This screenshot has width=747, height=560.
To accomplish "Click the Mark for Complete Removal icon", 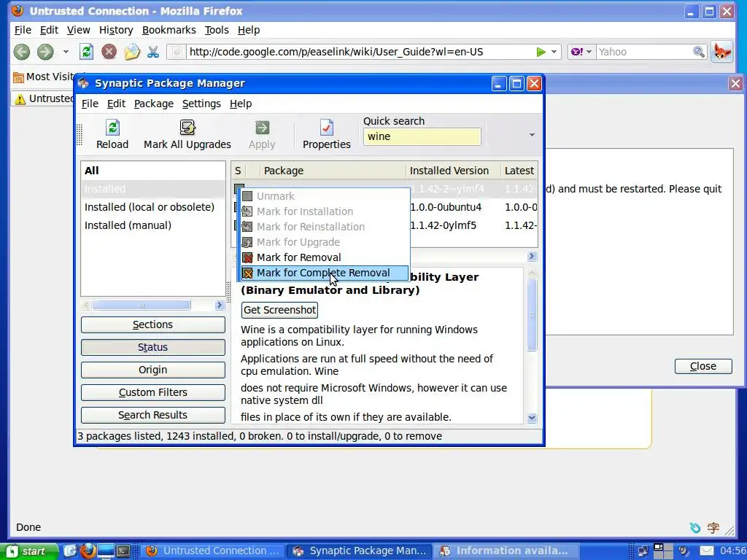I will point(247,273).
